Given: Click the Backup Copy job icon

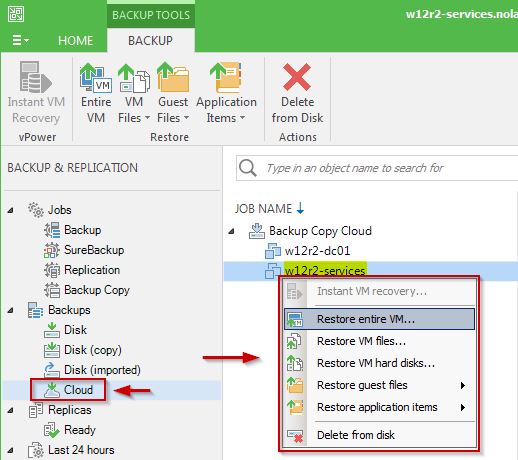Looking at the screenshot, I should click(52, 290).
